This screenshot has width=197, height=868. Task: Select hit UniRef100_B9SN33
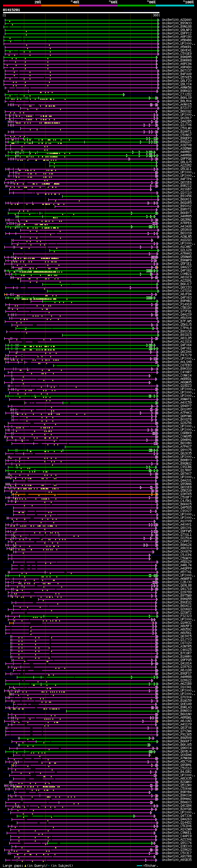(x=177, y=23)
